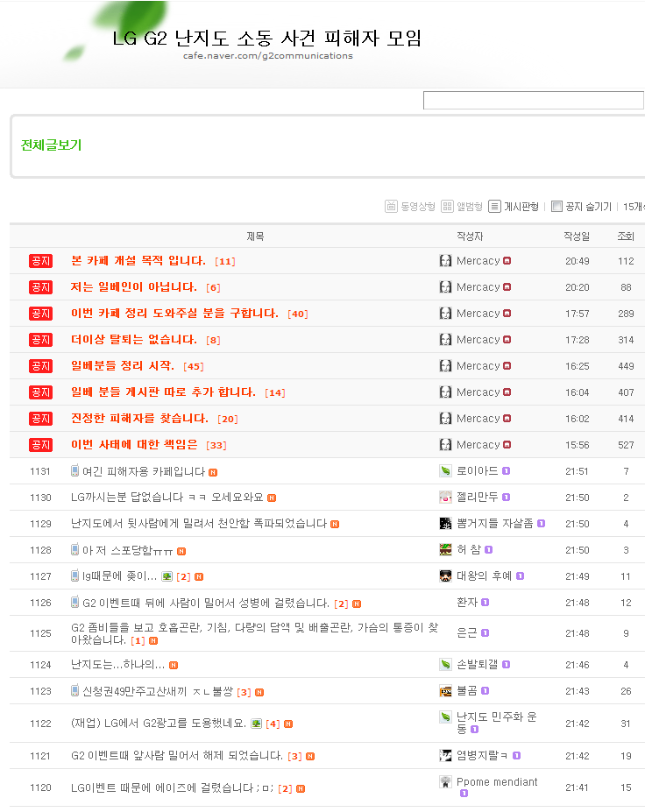645x812 pixels.
Task: Click attached image icon on post 1127
Action: coord(167,576)
